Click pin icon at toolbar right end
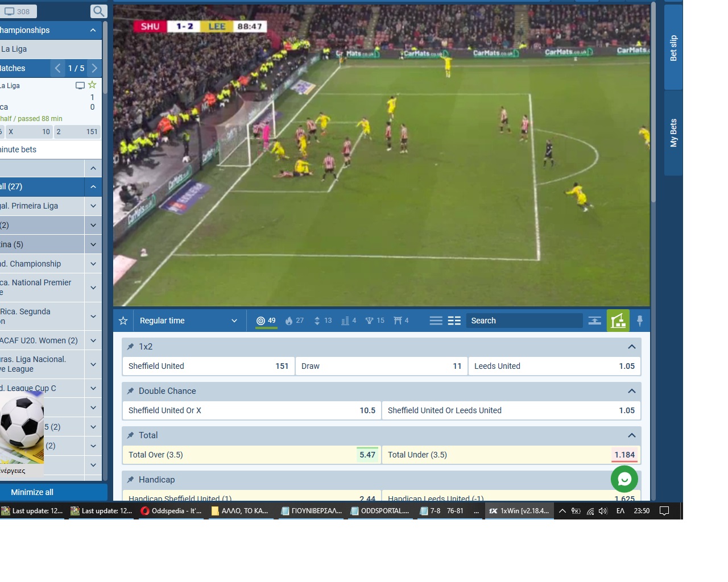 (640, 321)
